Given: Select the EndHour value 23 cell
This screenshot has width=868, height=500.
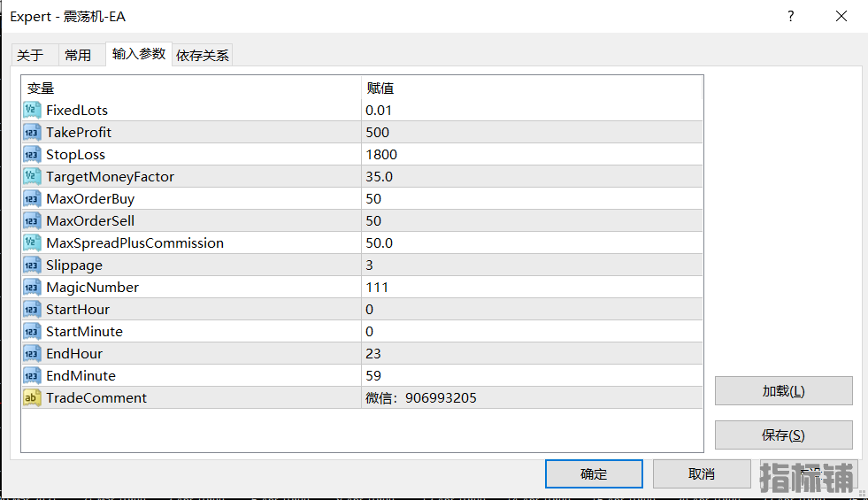Looking at the screenshot, I should coord(531,353).
